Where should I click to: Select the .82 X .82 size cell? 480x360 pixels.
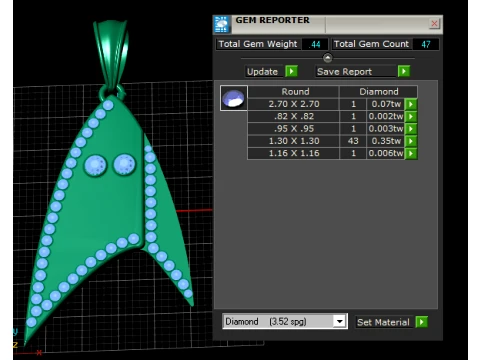click(x=293, y=116)
